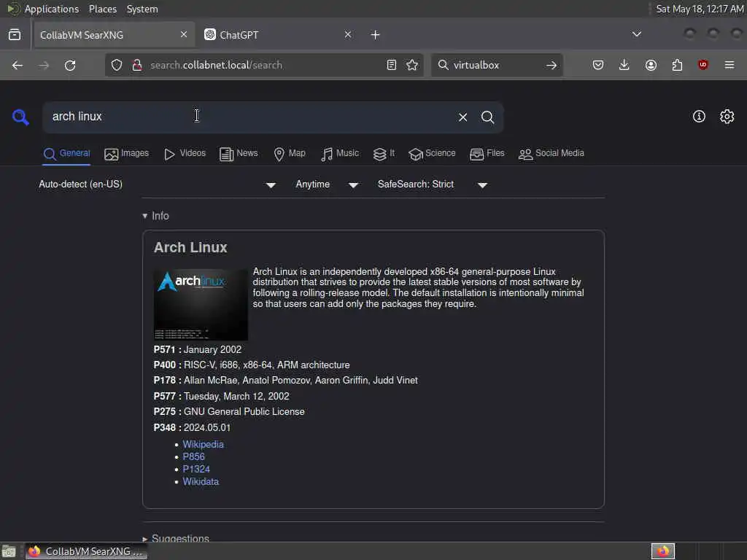Click Firefox tray icon in bottom panel

[x=663, y=551]
